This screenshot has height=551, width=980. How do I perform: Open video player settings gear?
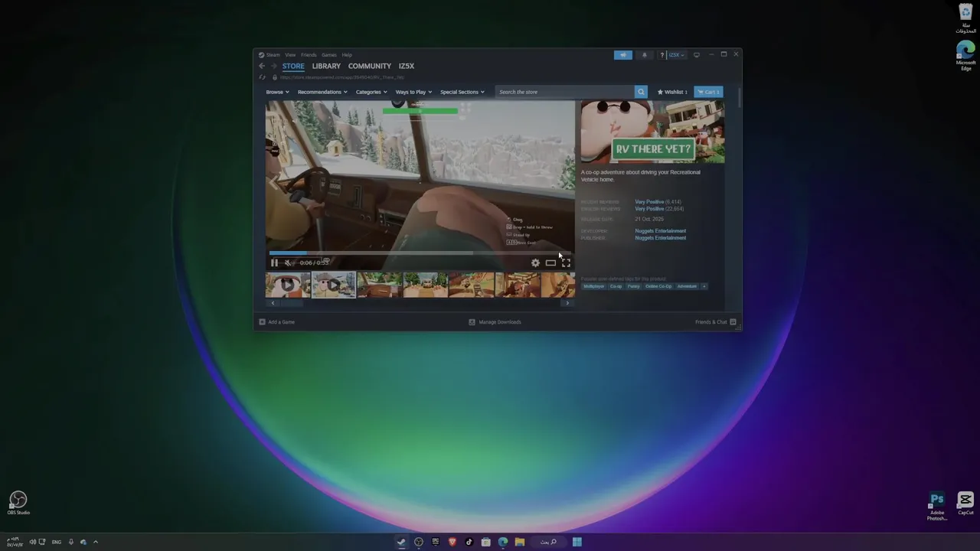tap(535, 262)
